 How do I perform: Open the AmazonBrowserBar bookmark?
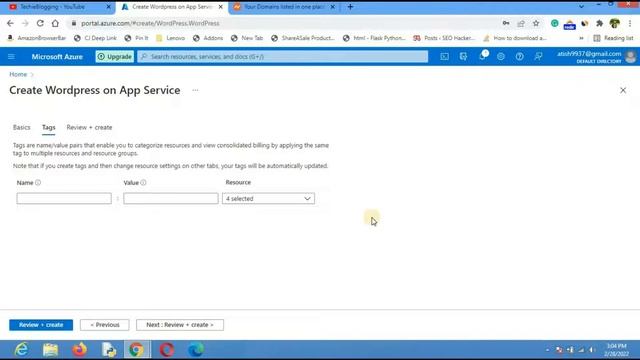pos(37,38)
